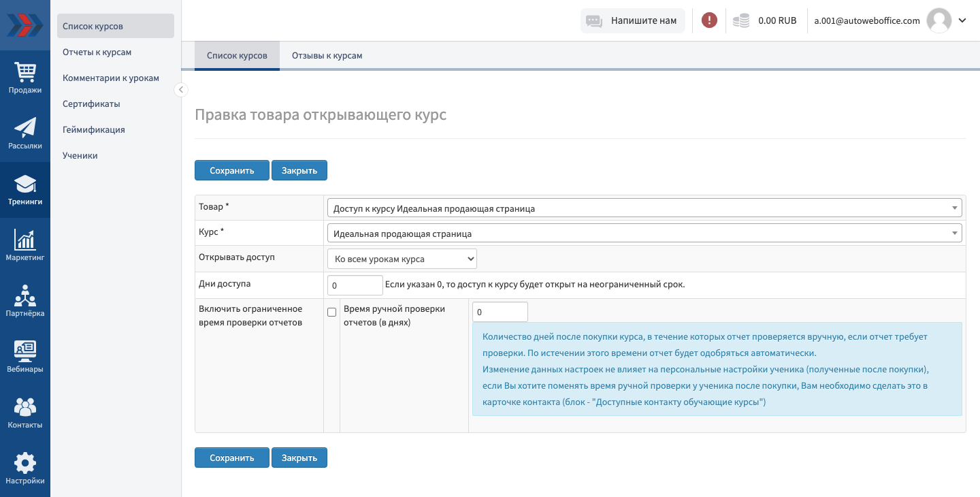Collapse the sidebar with the arrow handle

pos(180,89)
